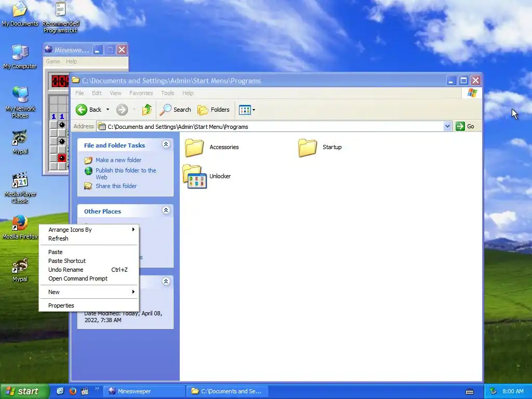Select the Accessories folder
The image size is (532, 399).
(212, 147)
